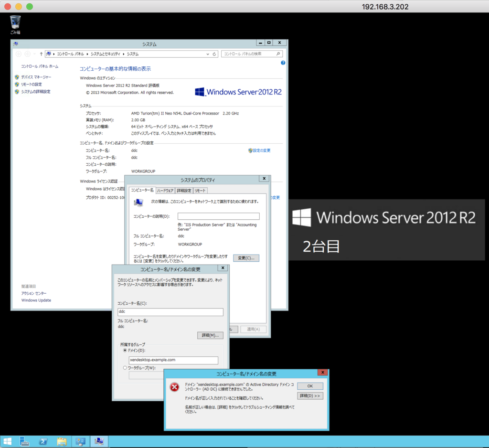Open the Windows Start button
The height and width of the screenshot is (448, 489).
point(8,441)
